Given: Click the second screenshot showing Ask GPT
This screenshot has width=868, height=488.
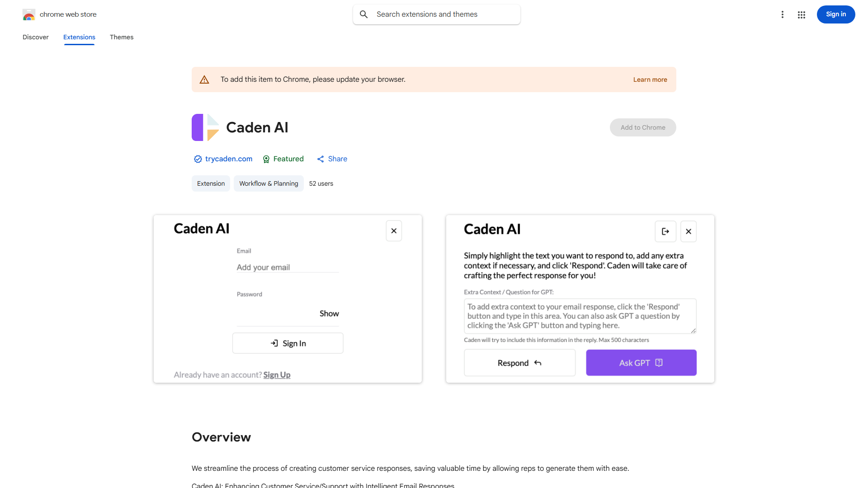Looking at the screenshot, I should [x=580, y=298].
